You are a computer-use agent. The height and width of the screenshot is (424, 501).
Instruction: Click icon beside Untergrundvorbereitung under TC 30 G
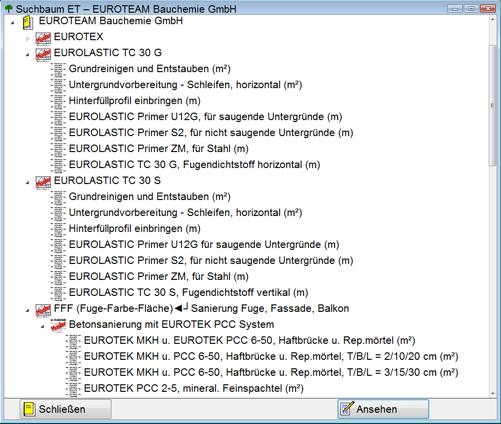58,86
